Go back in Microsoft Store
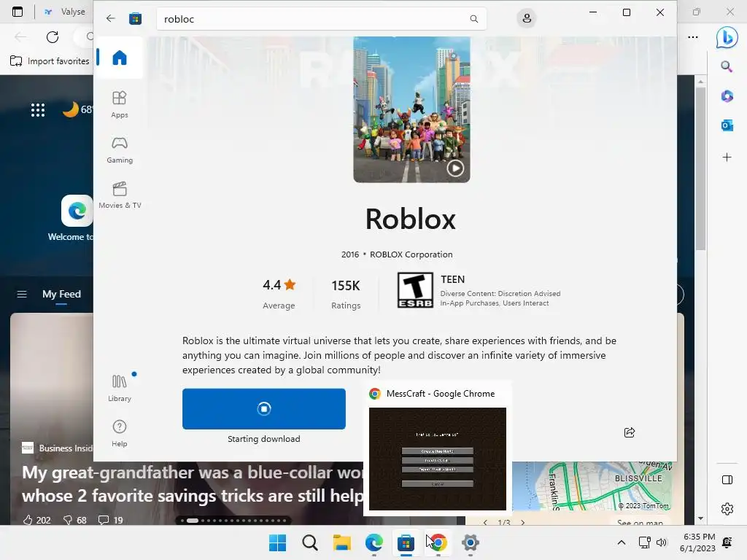Screen dimensions: 747x560 click(111, 18)
